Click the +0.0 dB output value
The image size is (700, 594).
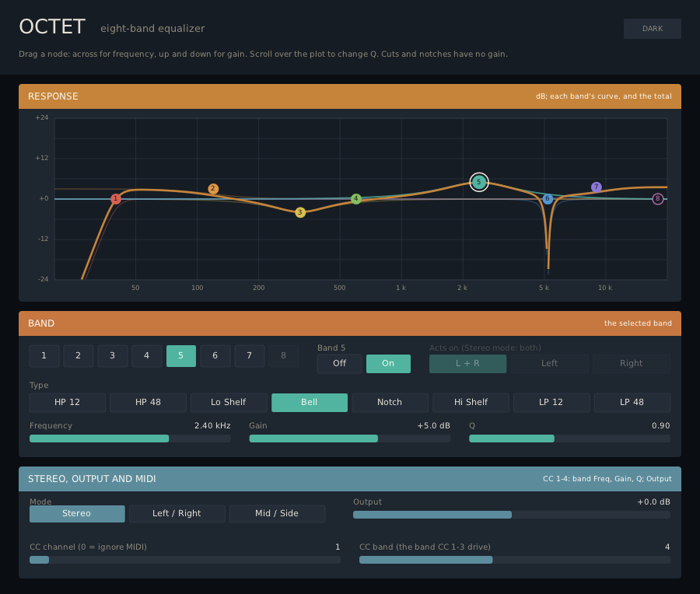coord(653,502)
